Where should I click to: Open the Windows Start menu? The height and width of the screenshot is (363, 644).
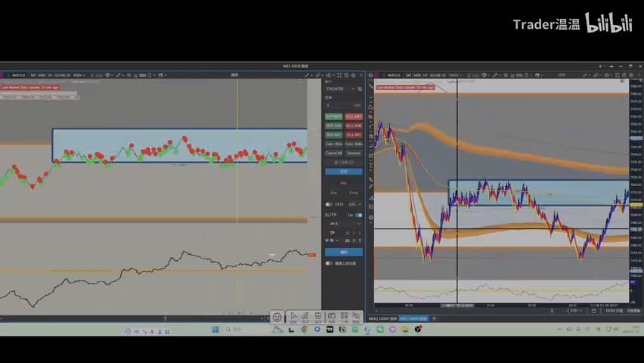tap(215, 329)
